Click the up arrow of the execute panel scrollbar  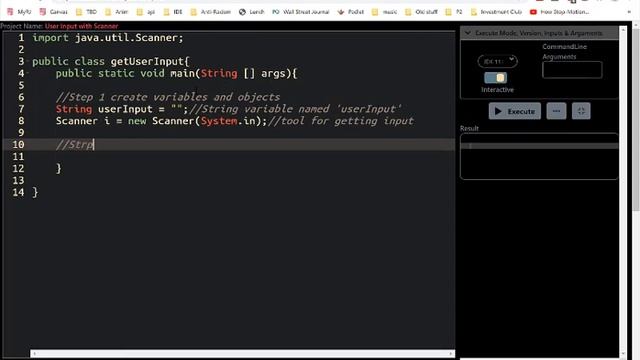coord(623,30)
